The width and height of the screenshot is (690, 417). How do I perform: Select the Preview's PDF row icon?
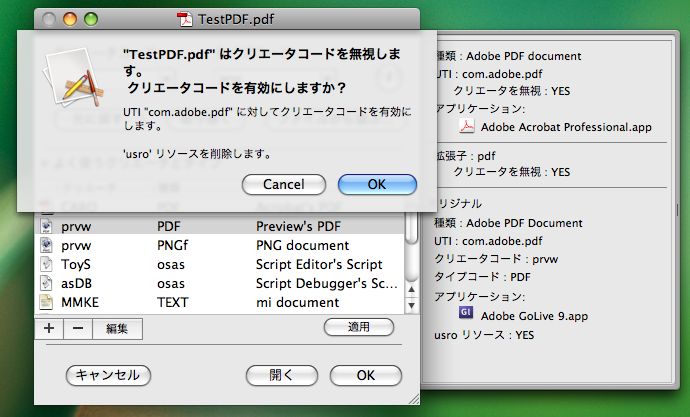point(46,227)
